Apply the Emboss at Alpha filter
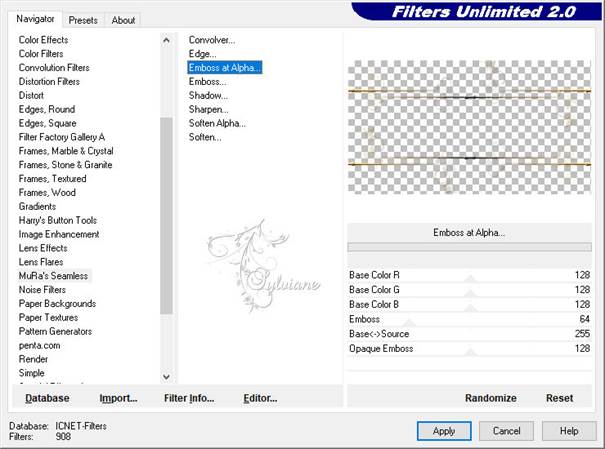 (x=444, y=431)
